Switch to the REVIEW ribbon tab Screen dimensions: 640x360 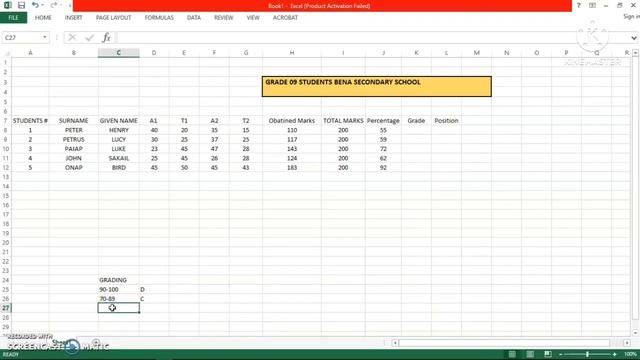click(x=224, y=18)
